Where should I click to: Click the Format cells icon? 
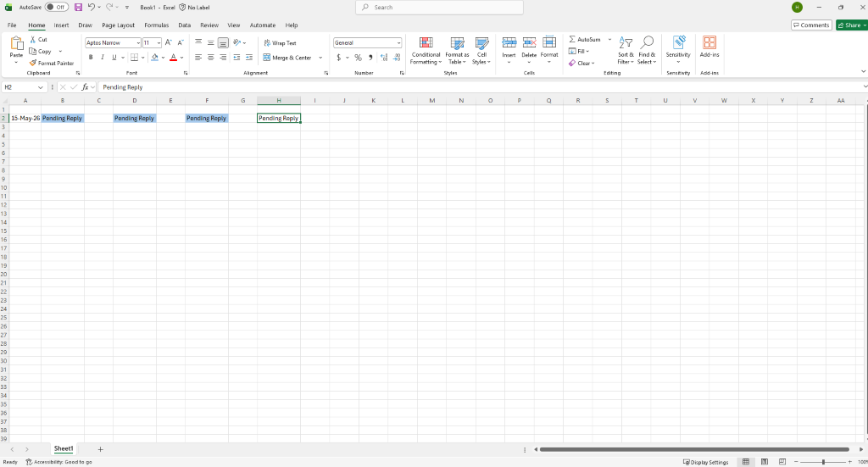tap(549, 43)
